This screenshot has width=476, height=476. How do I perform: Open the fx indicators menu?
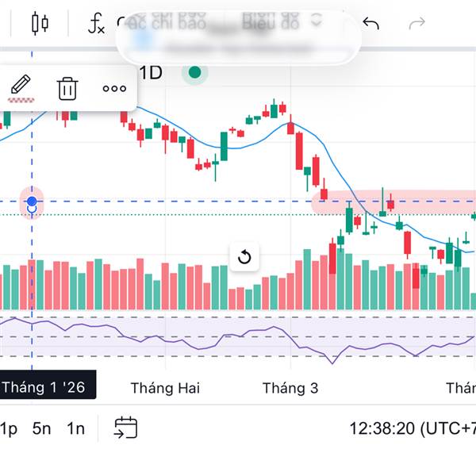tap(96, 24)
